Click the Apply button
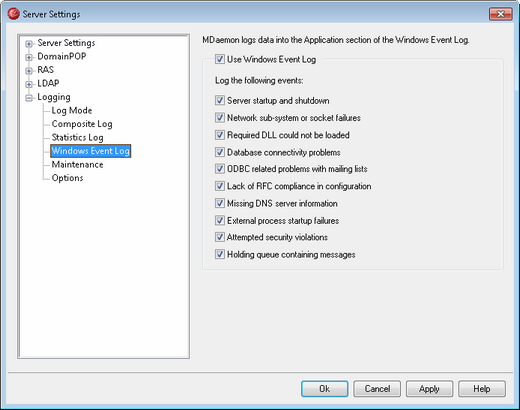Image resolution: width=520 pixels, height=410 pixels. point(429,389)
